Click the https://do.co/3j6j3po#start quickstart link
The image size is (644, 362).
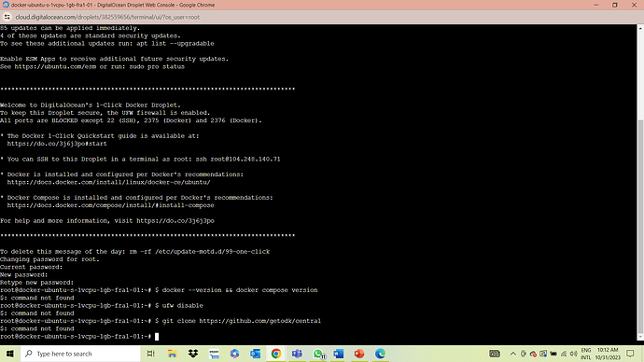(57, 144)
